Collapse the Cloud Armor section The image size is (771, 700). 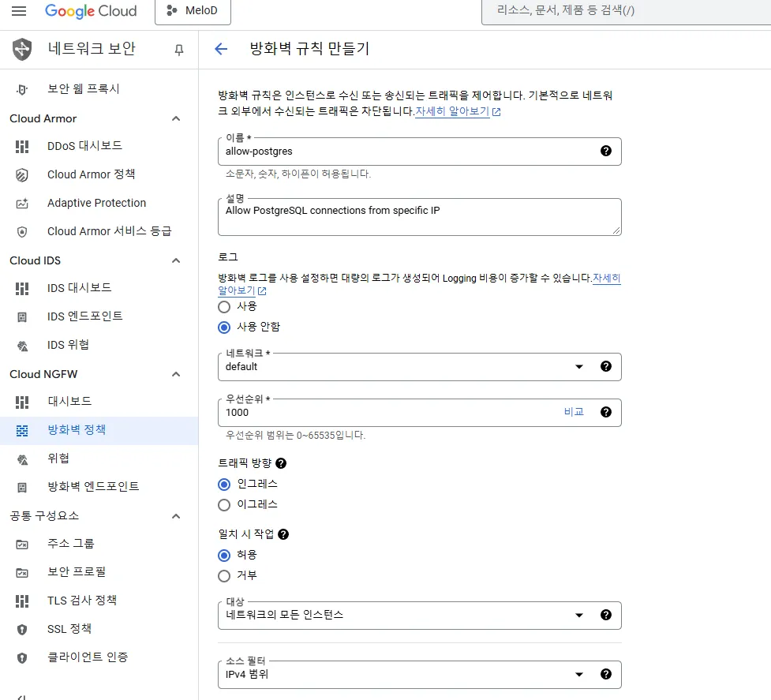(176, 118)
